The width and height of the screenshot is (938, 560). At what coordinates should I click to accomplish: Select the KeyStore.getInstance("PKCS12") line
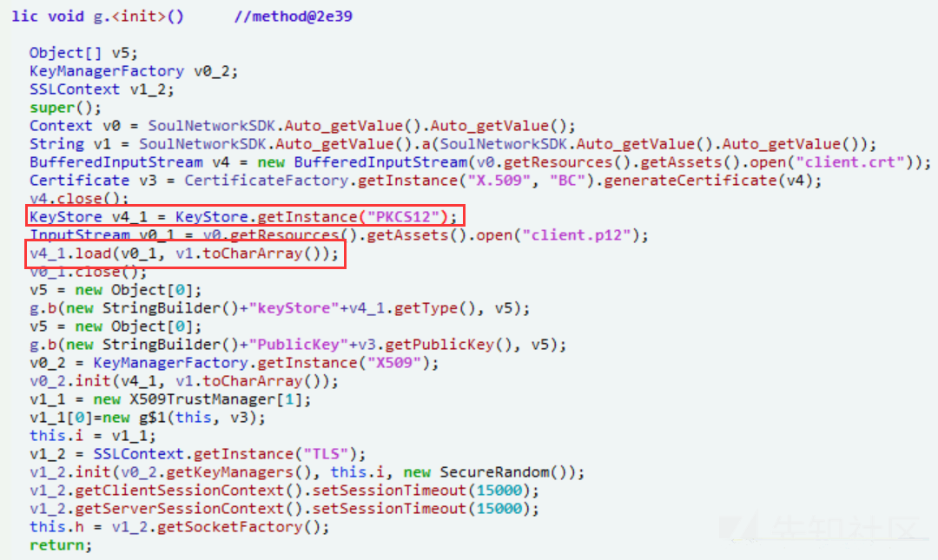point(245,216)
